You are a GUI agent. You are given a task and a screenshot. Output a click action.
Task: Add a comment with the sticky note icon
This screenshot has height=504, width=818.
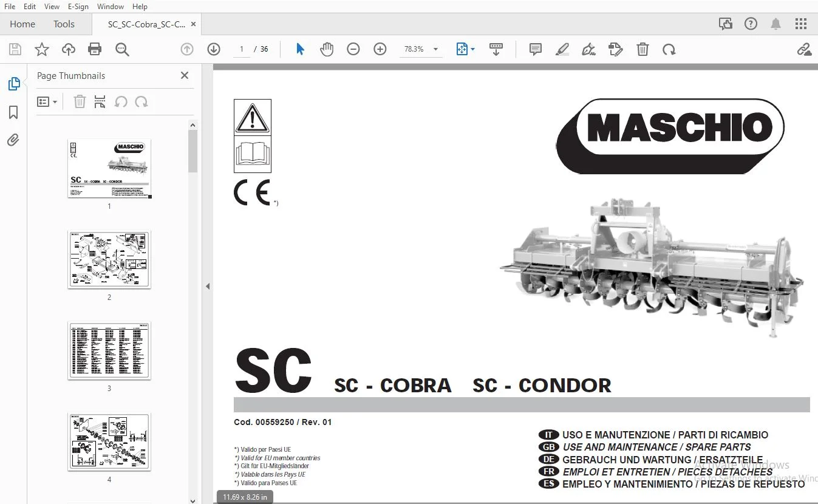click(x=536, y=49)
